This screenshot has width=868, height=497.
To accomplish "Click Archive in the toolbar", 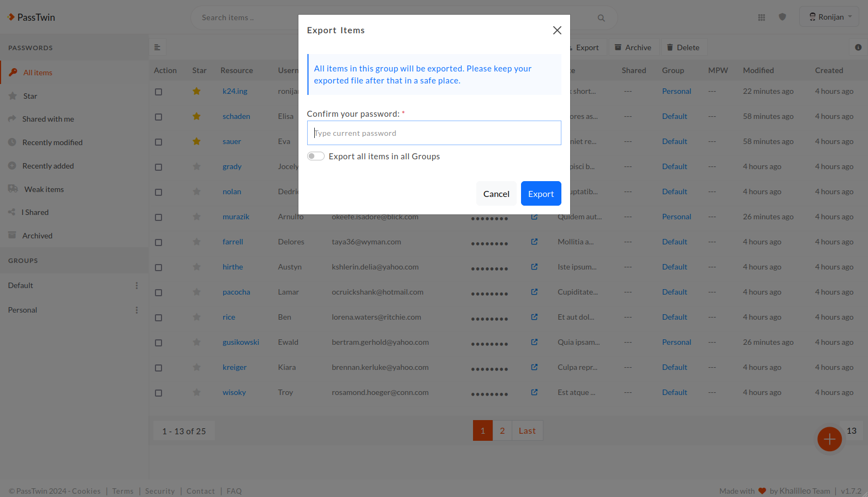I will coord(633,47).
